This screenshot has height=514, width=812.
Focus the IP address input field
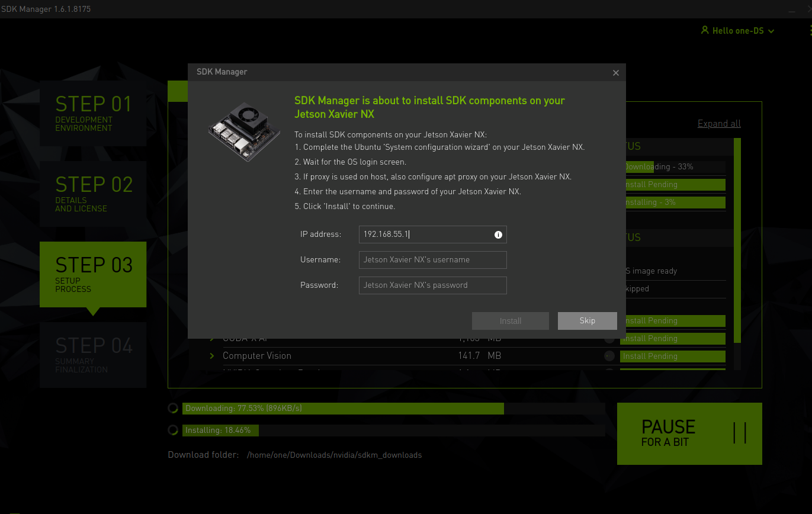tap(433, 234)
